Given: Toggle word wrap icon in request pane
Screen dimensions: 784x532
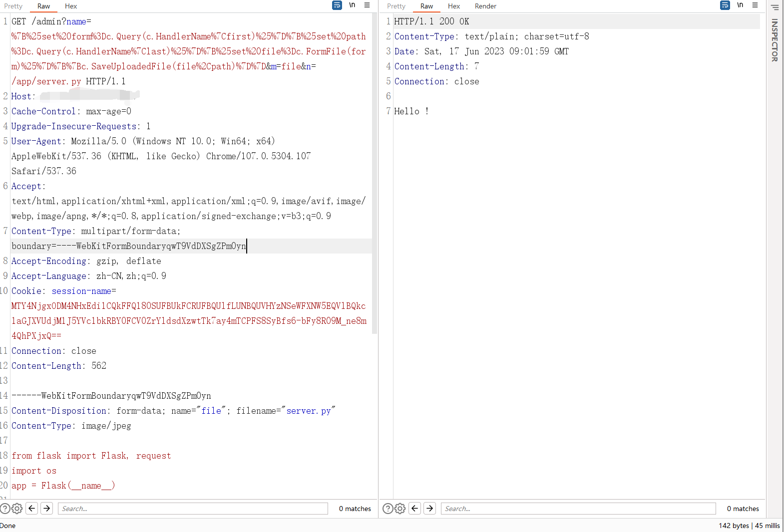Looking at the screenshot, I should click(x=337, y=5).
